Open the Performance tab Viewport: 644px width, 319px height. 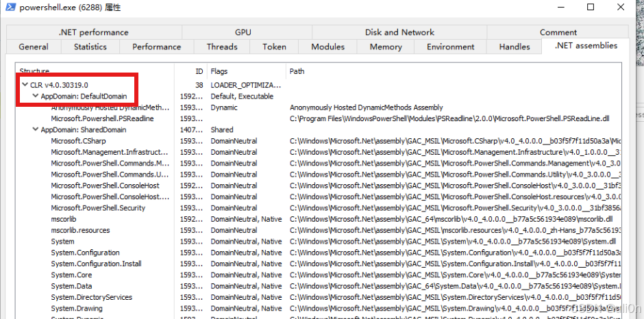click(156, 47)
